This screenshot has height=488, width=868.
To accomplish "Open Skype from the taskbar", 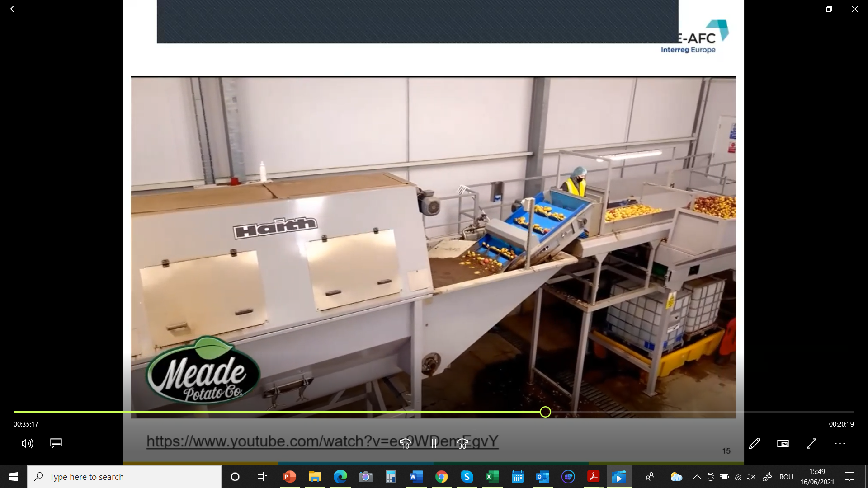I will pyautogui.click(x=467, y=477).
